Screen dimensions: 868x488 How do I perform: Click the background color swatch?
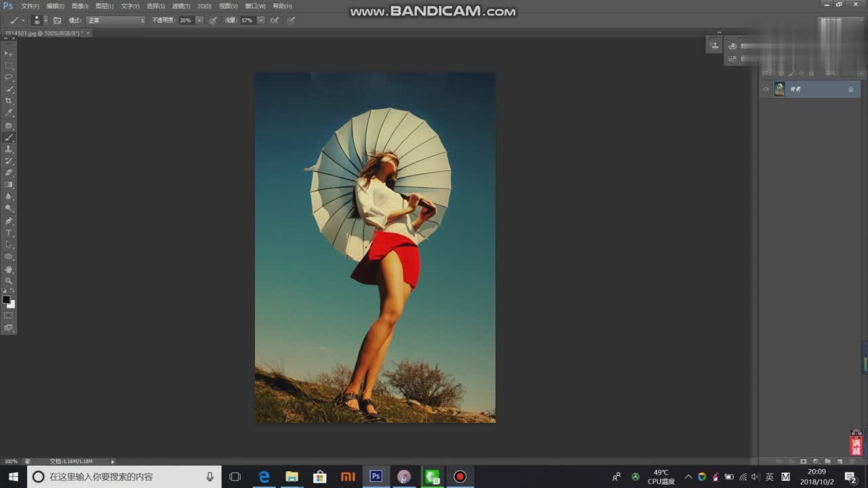pyautogui.click(x=12, y=305)
